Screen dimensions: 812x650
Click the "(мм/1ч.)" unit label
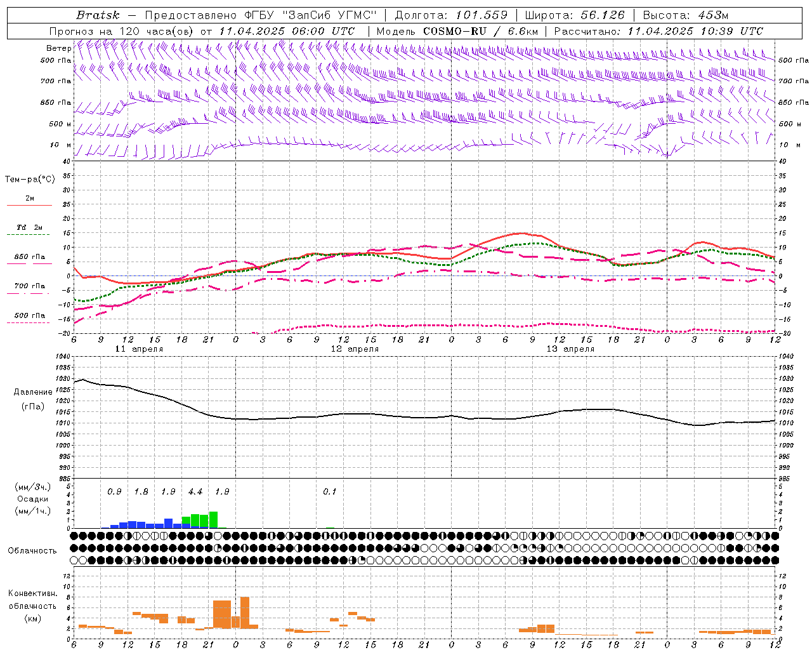tap(33, 511)
